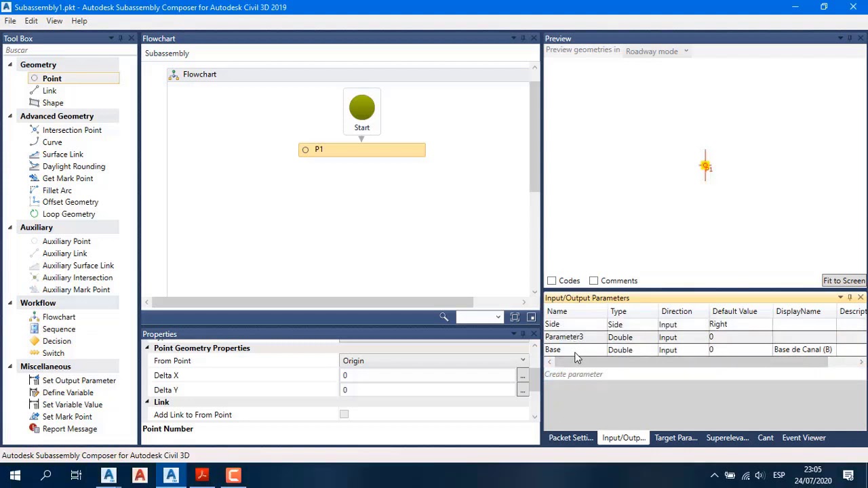Open the View menu
The width and height of the screenshot is (868, 488).
click(54, 21)
